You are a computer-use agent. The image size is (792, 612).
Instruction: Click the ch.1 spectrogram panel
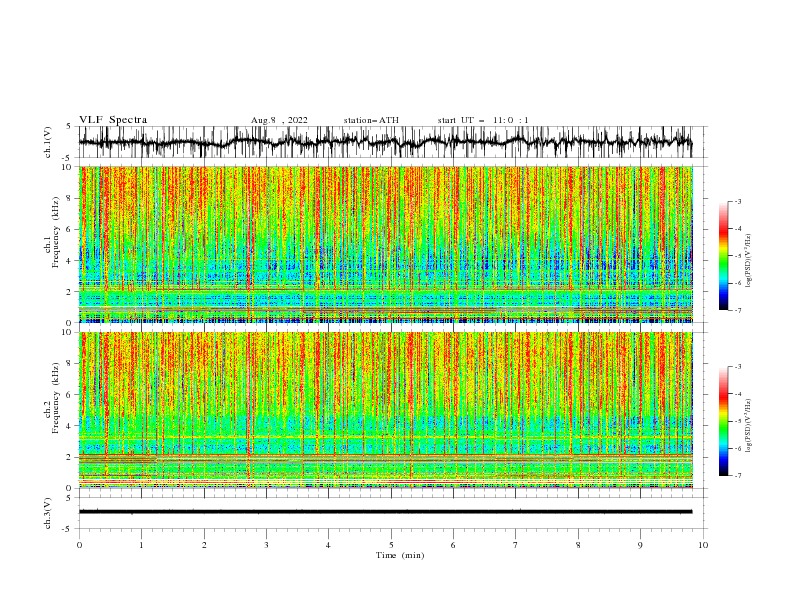click(385, 244)
